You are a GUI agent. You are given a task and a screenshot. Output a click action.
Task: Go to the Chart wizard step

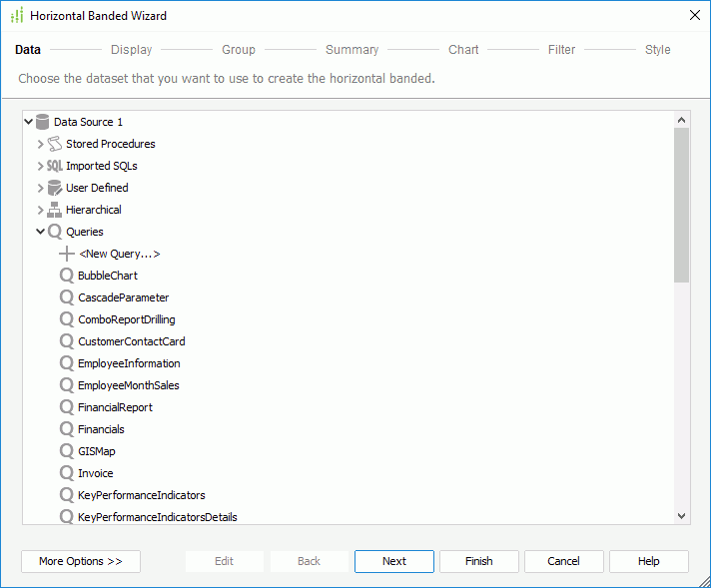(463, 49)
